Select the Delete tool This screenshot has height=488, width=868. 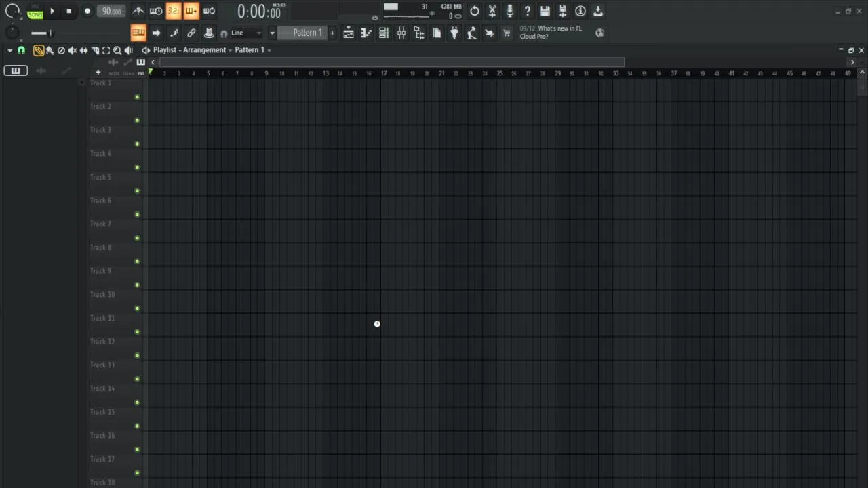[61, 50]
